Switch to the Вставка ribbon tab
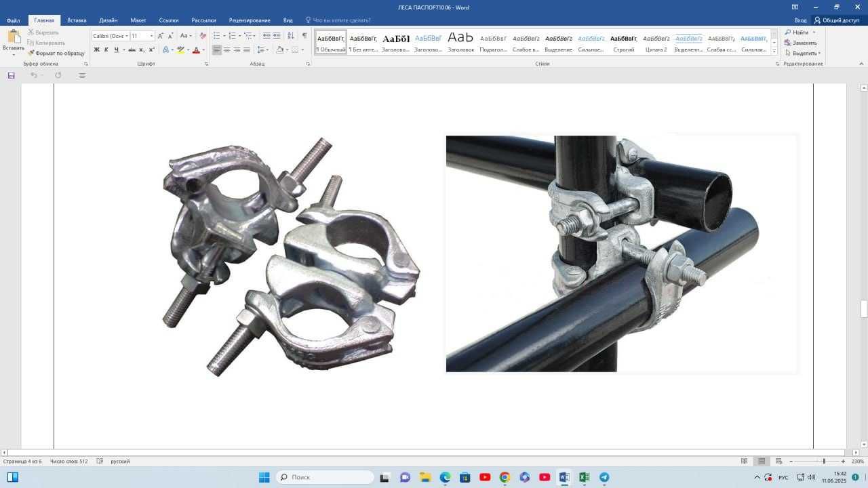 click(x=77, y=20)
